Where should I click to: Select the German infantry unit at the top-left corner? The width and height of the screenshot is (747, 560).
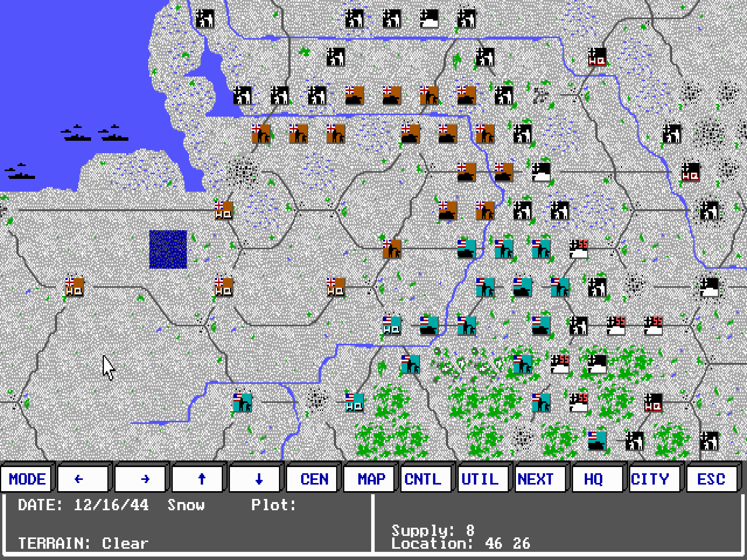205,19
